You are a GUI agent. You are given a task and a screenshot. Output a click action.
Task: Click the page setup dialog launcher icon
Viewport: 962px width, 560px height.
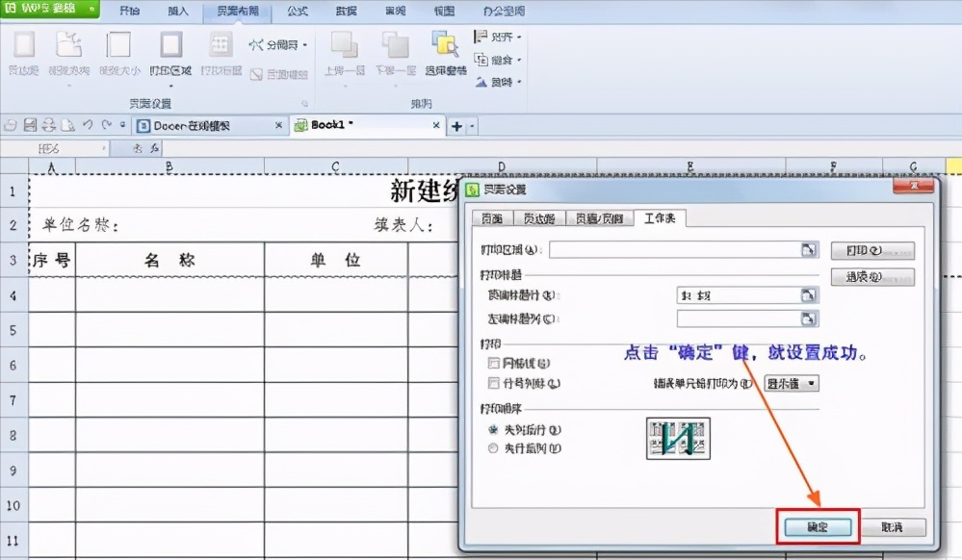[x=304, y=104]
